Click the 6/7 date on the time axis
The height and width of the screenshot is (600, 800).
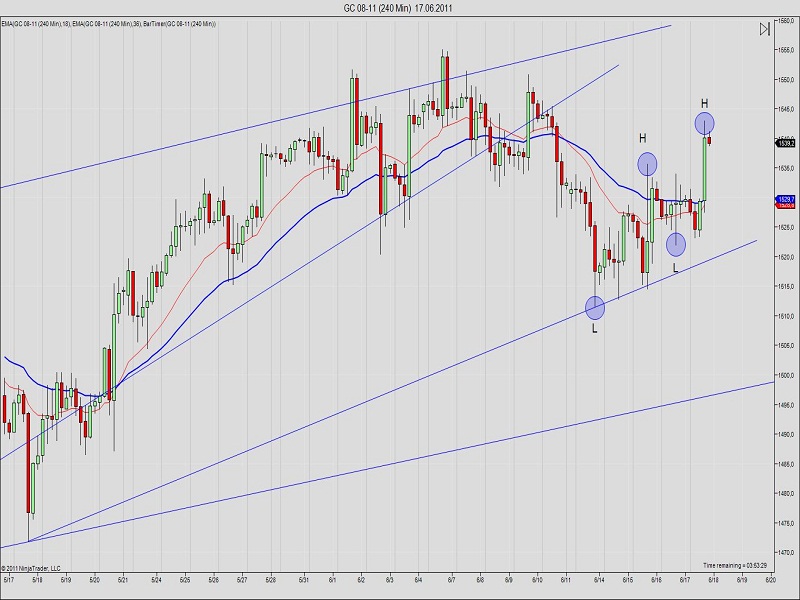coord(452,580)
